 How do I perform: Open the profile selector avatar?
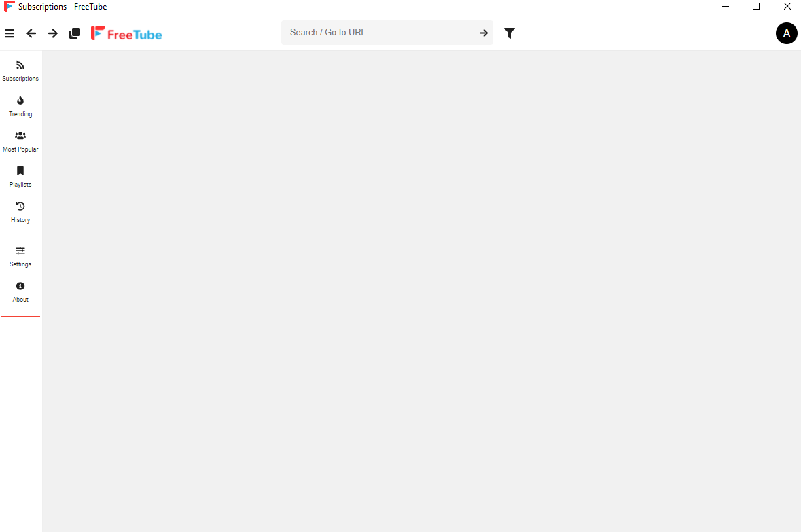click(x=786, y=33)
